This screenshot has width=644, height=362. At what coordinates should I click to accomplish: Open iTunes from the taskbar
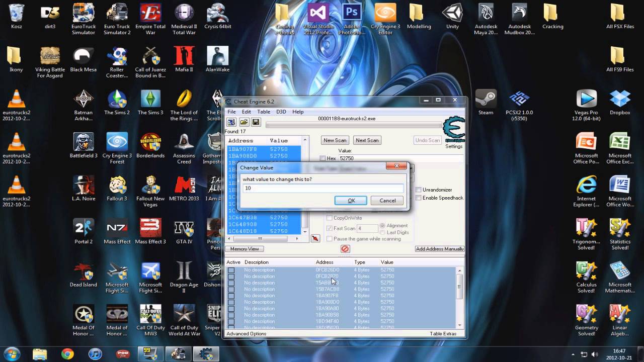(95, 354)
